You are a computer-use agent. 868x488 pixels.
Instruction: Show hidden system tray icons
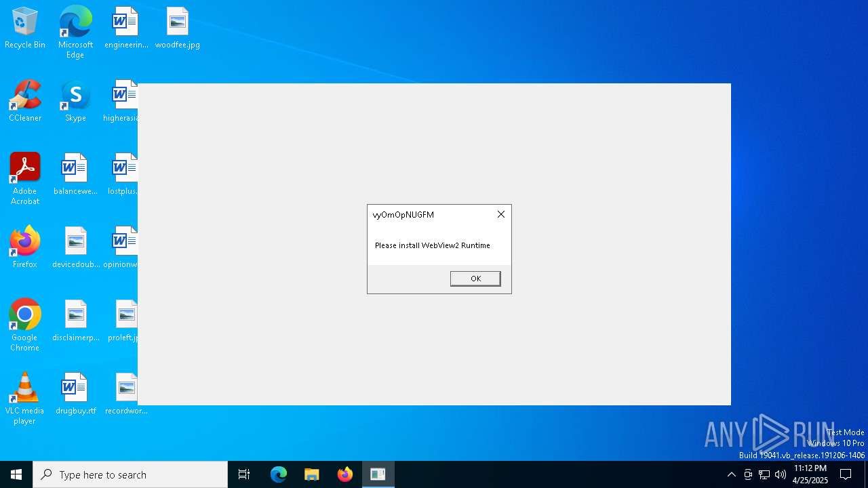point(731,474)
